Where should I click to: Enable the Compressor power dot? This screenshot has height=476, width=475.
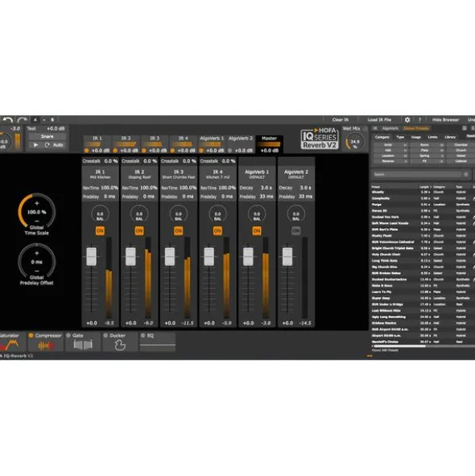click(x=31, y=335)
